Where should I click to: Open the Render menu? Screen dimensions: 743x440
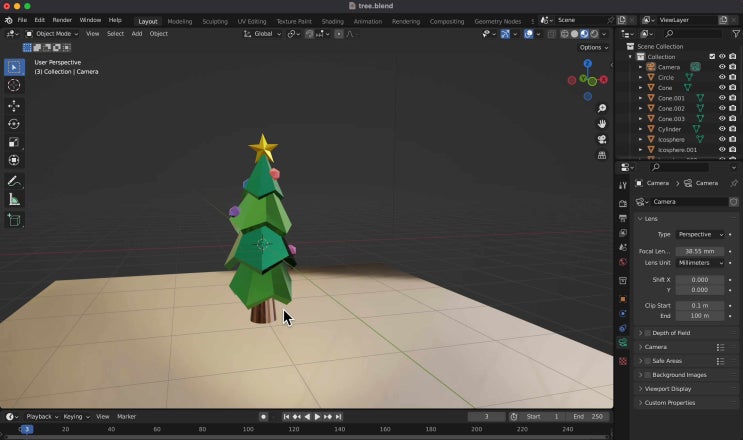[x=62, y=20]
